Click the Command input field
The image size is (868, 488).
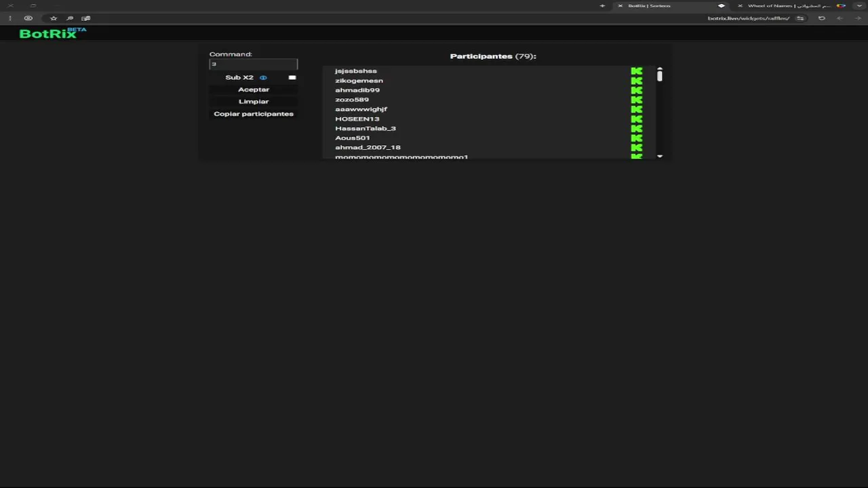[x=253, y=64]
